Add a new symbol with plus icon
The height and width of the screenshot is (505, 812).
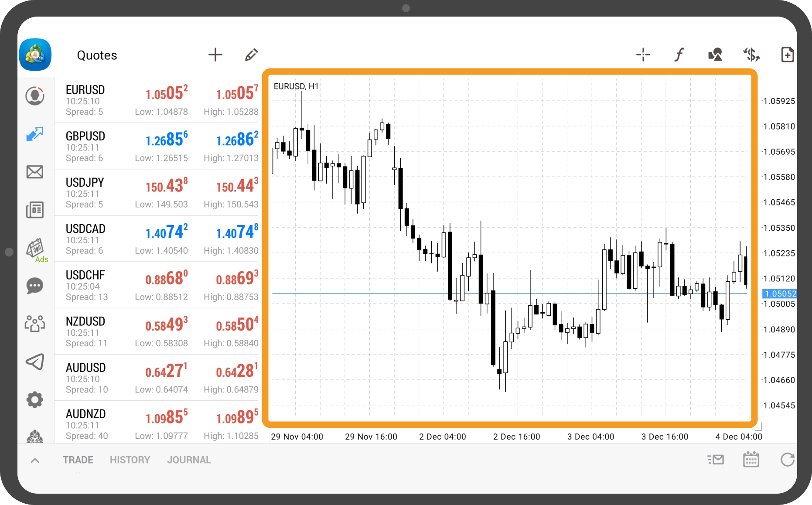215,55
